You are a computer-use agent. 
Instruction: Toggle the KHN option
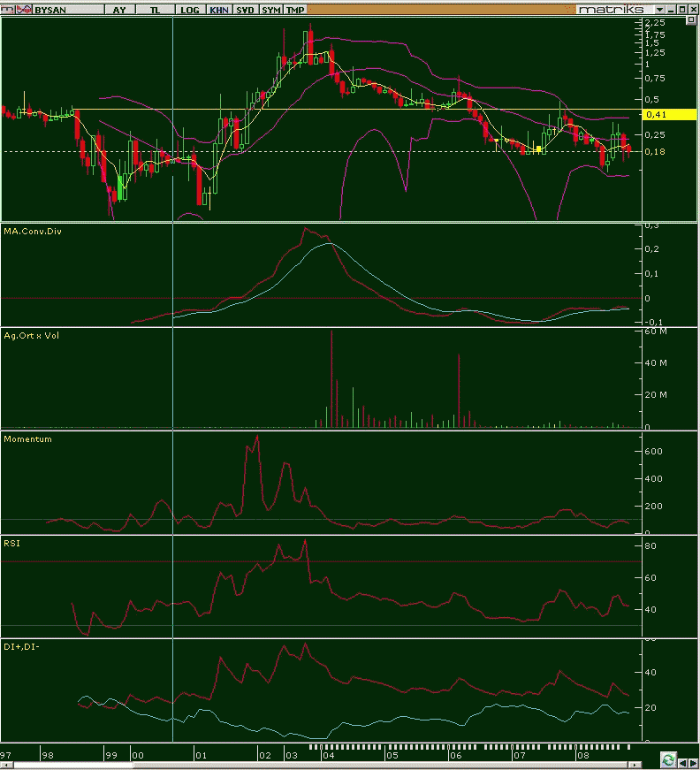point(219,10)
